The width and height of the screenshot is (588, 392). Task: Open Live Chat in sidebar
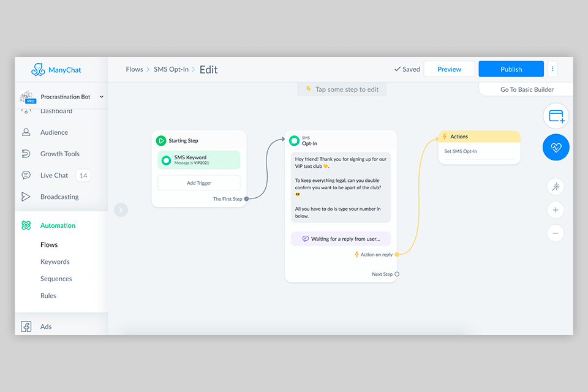point(54,175)
